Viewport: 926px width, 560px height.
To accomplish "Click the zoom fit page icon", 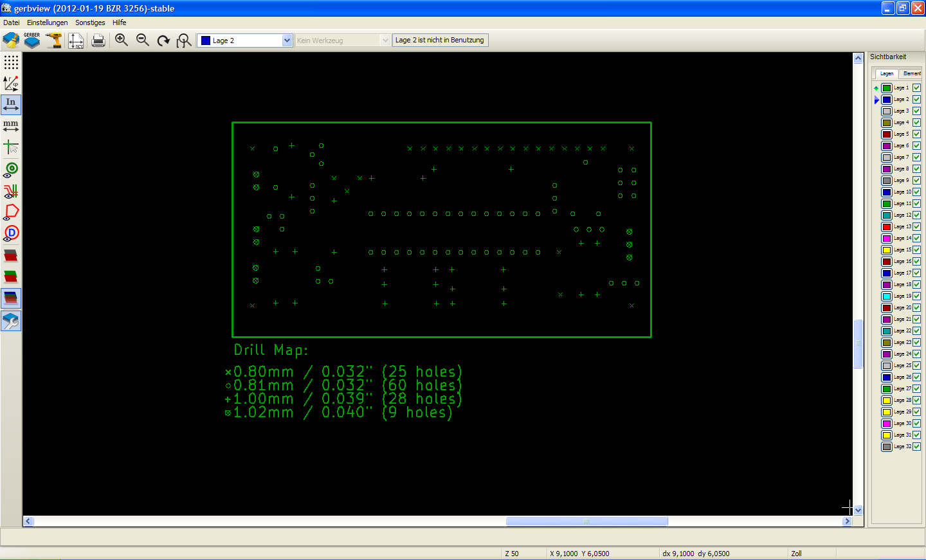I will pyautogui.click(x=185, y=40).
